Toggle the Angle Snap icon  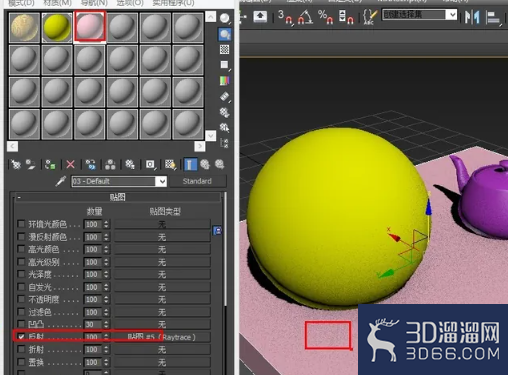[305, 17]
